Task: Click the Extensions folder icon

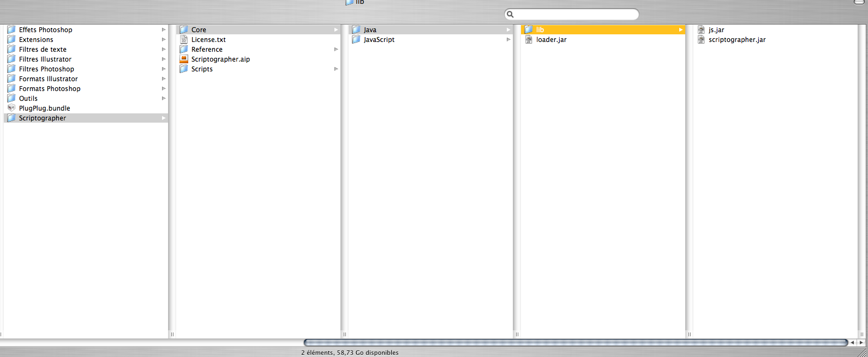Action: coord(11,39)
